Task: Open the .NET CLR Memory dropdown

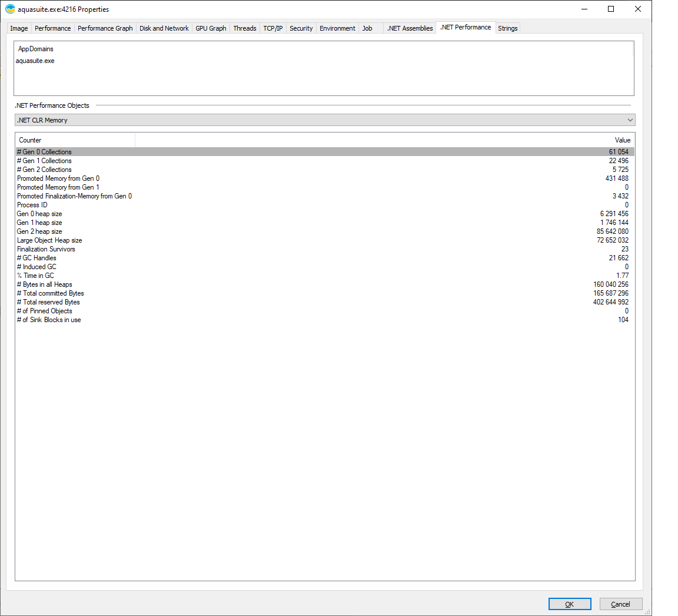Action: 325,120
